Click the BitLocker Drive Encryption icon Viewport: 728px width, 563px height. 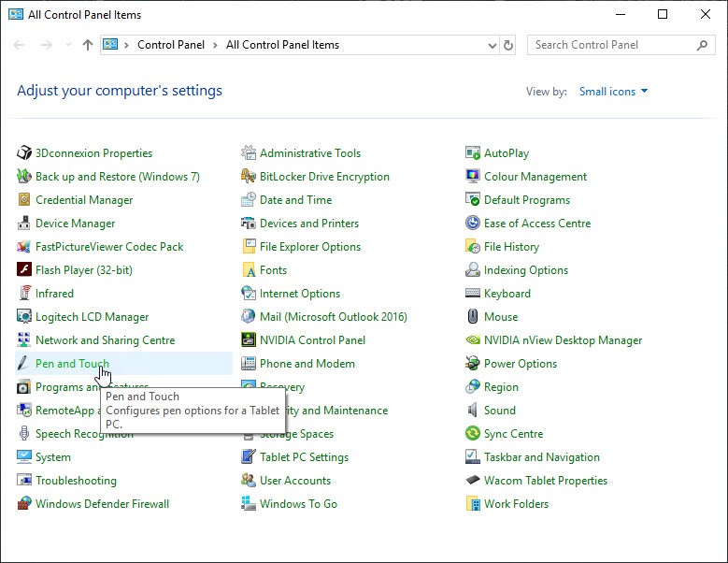click(x=249, y=177)
